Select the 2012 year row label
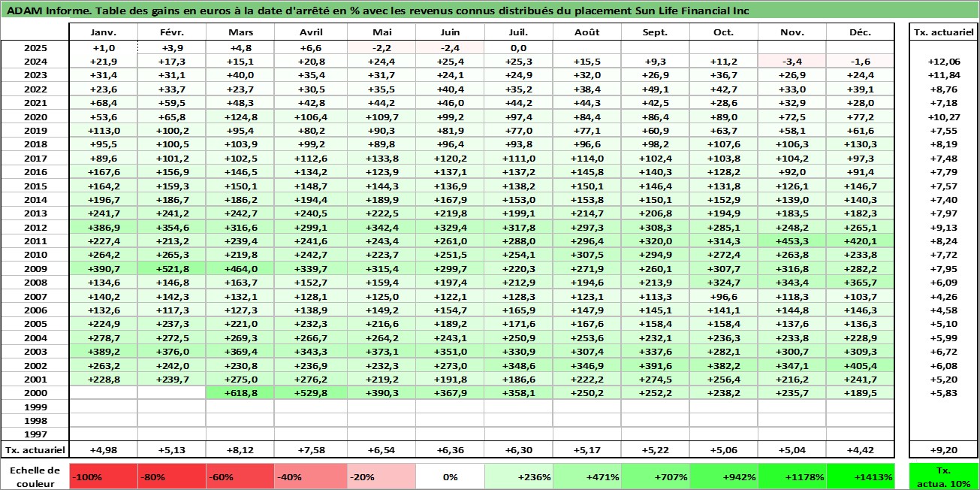 pyautogui.click(x=35, y=227)
